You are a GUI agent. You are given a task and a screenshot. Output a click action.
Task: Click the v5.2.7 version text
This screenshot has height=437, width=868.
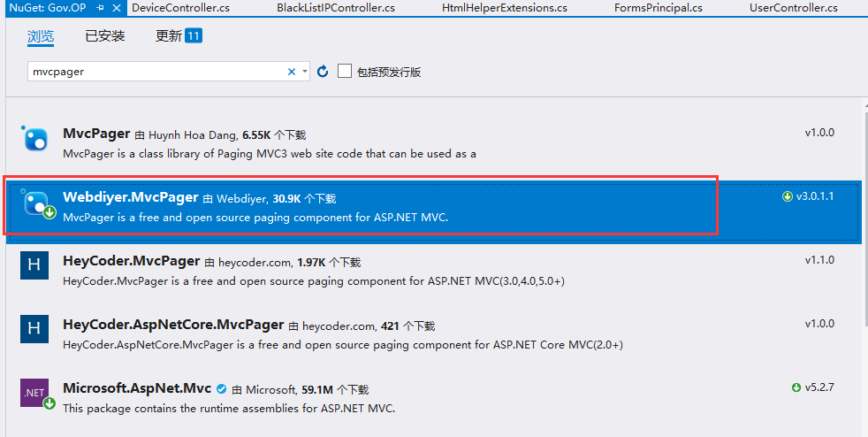click(x=819, y=387)
